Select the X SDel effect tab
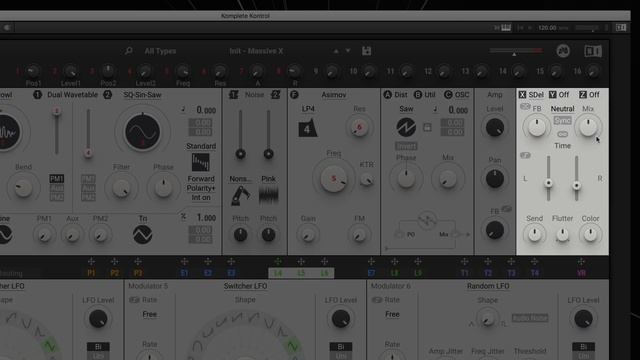Viewport: 640px width, 360px height. [x=531, y=95]
